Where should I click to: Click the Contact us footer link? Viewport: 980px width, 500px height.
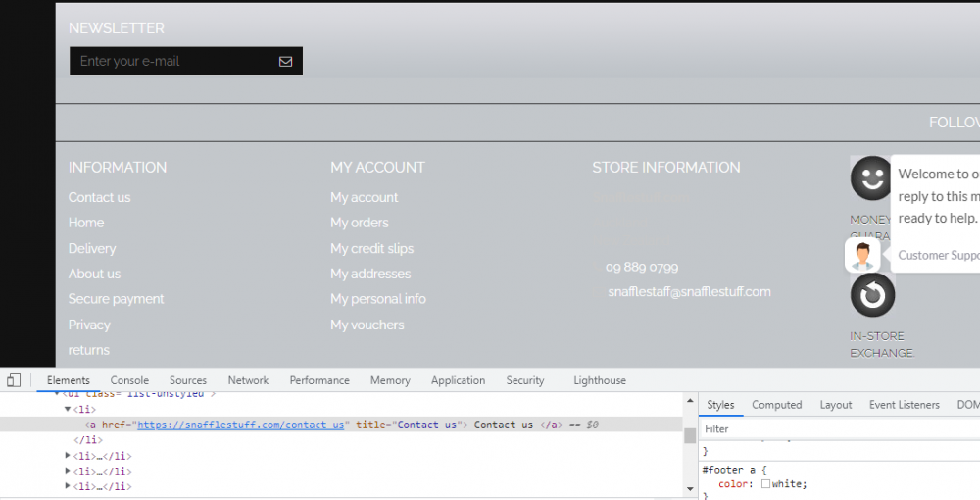[x=99, y=197]
